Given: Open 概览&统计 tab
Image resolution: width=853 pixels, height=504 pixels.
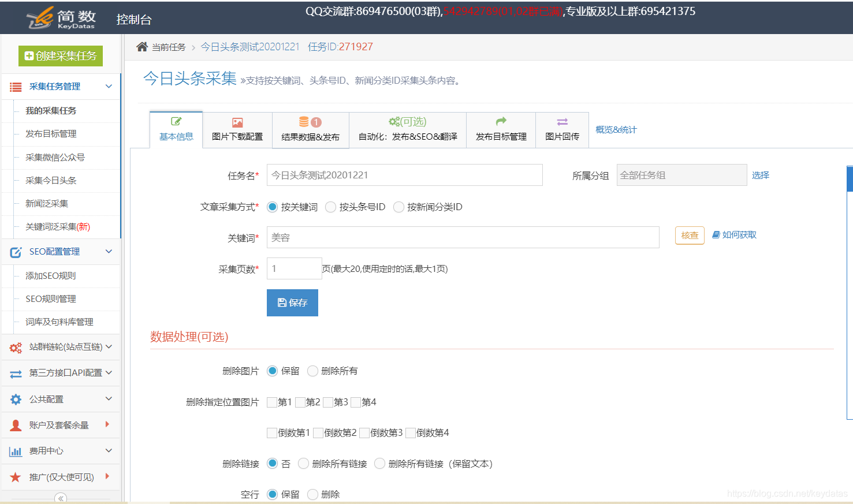Looking at the screenshot, I should coord(616,130).
